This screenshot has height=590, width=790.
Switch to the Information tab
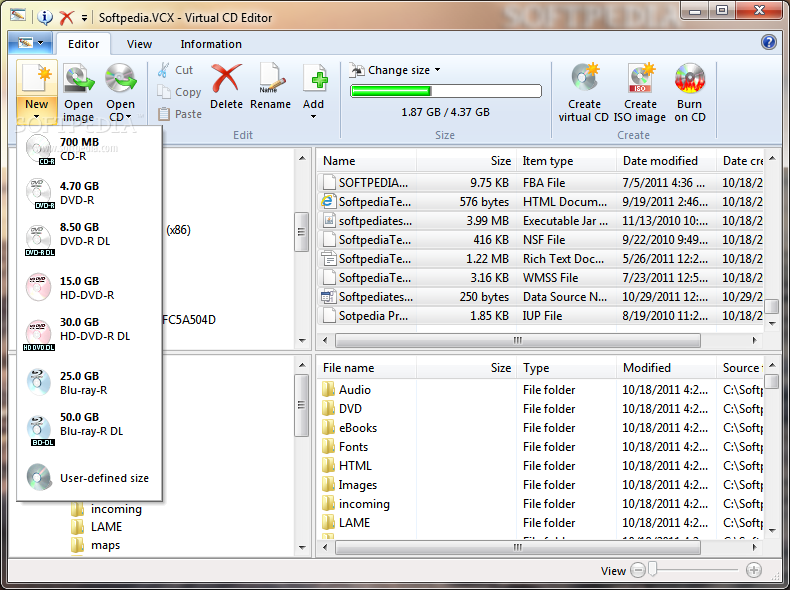point(211,44)
